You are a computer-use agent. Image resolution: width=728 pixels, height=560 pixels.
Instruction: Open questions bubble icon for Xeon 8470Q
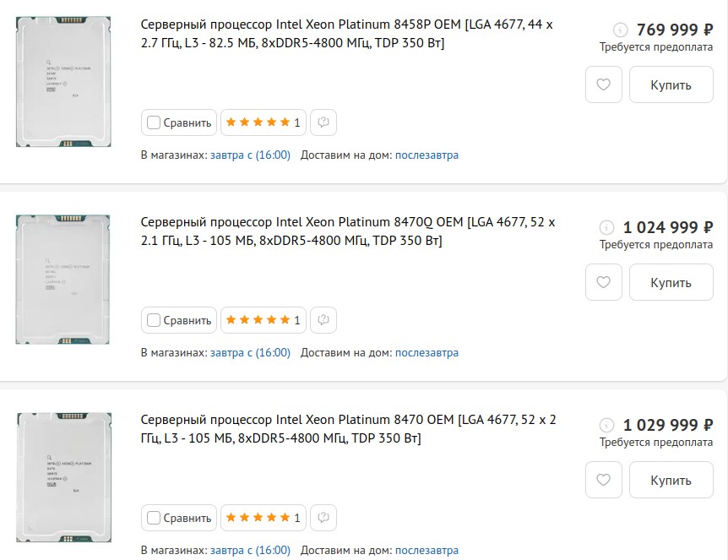(323, 320)
